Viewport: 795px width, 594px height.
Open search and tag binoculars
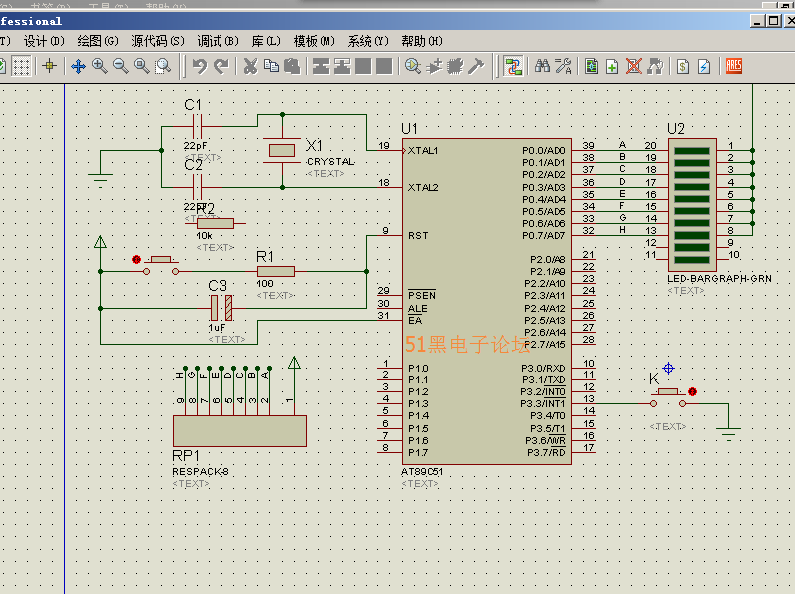point(542,66)
